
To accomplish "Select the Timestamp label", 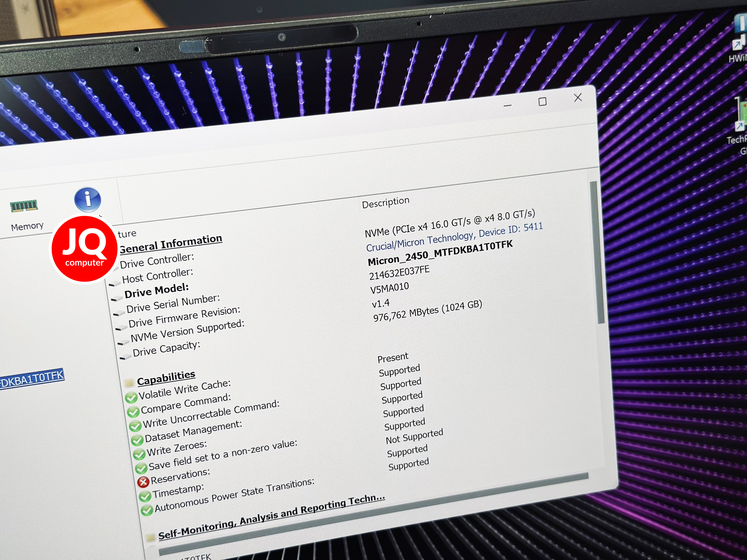I will coord(179,491).
